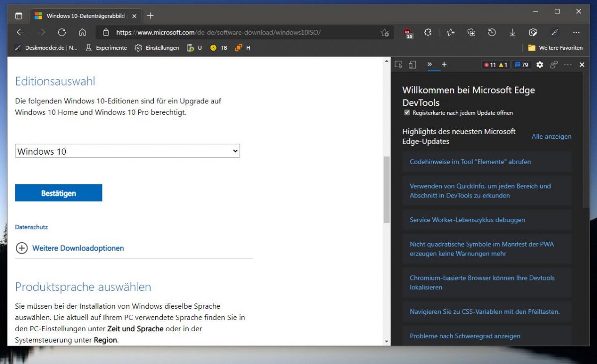Open the Datenschutz link
Screen dimensions: 597x364
click(31, 227)
